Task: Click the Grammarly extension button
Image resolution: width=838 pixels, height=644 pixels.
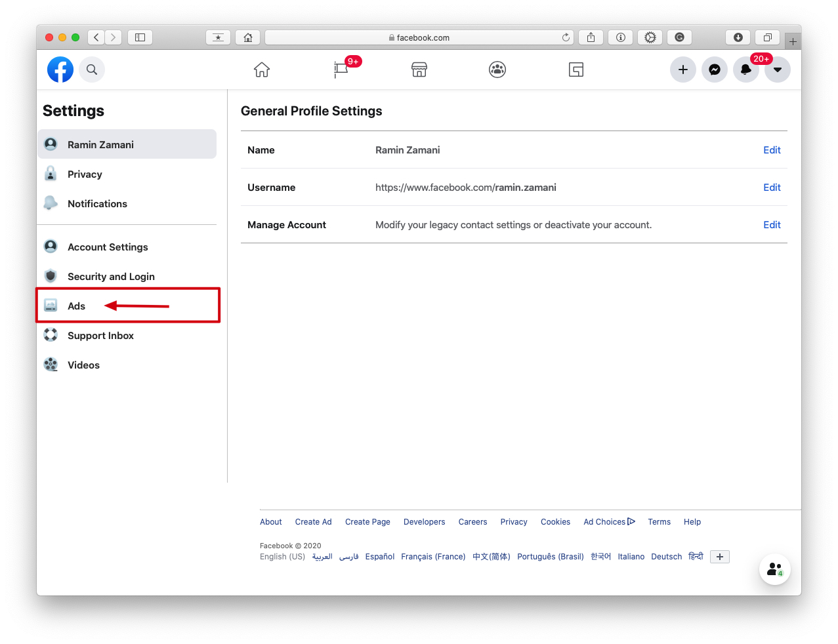Action: click(680, 37)
